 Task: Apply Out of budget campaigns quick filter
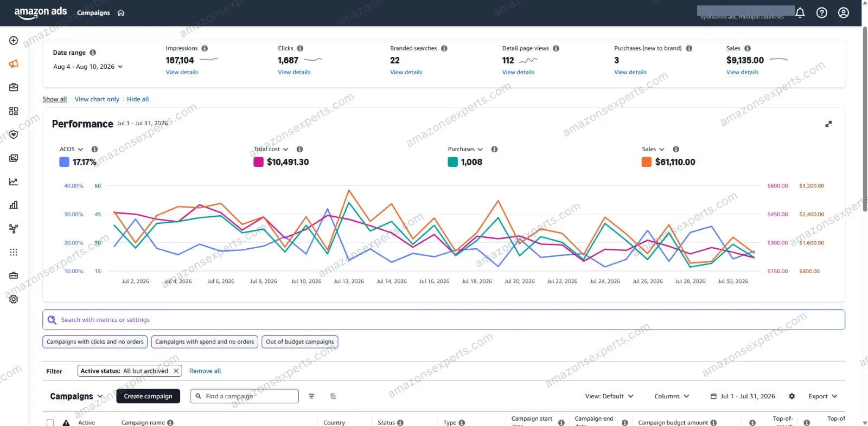[x=300, y=342]
